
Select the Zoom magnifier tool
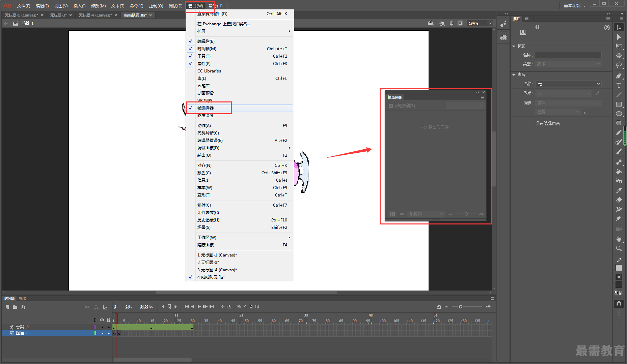[619, 248]
